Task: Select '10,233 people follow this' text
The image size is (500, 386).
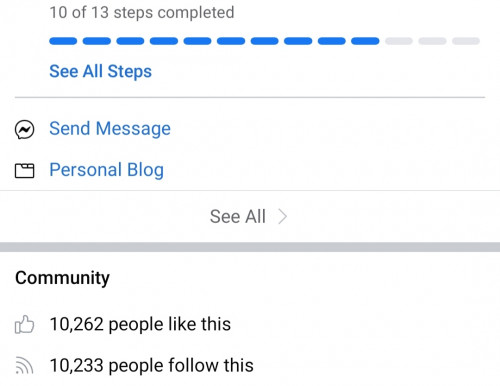Action: [x=152, y=365]
